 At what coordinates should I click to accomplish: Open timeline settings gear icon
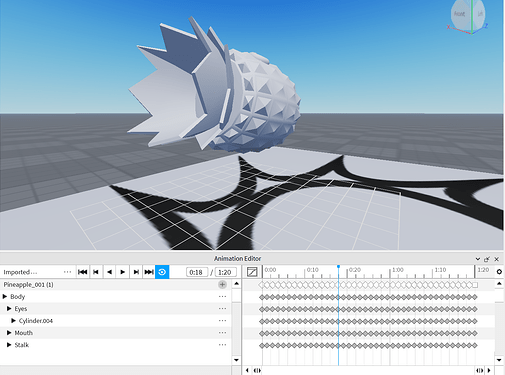[499, 272]
